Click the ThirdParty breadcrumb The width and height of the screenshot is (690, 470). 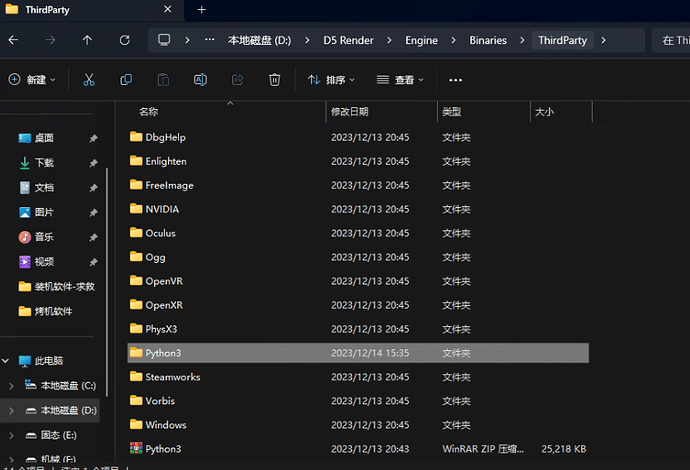coord(562,40)
